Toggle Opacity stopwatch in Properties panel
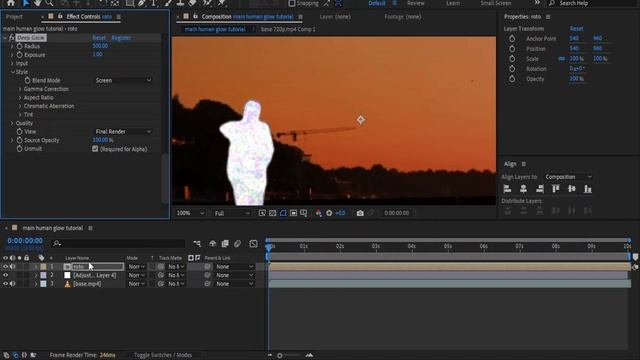The image size is (640, 360). (x=512, y=79)
